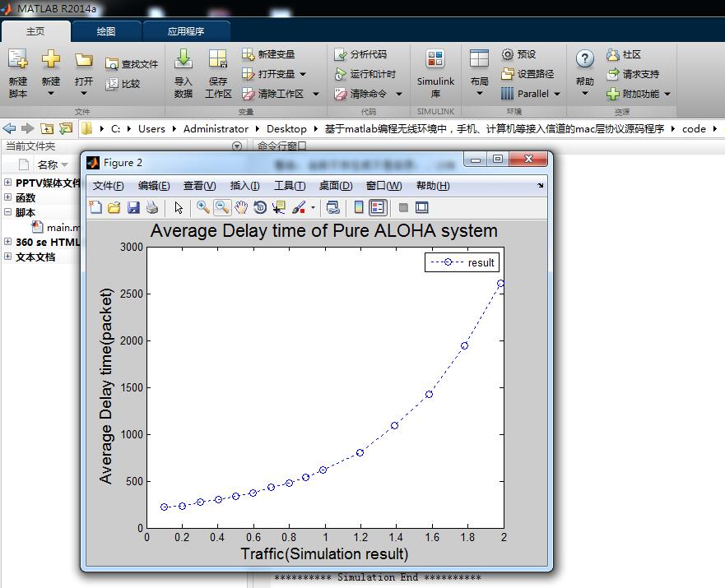This screenshot has width=725, height=588.
Task: Open the 清除工作区 (Clear Workspace) dropdown arrow
Action: [316, 94]
